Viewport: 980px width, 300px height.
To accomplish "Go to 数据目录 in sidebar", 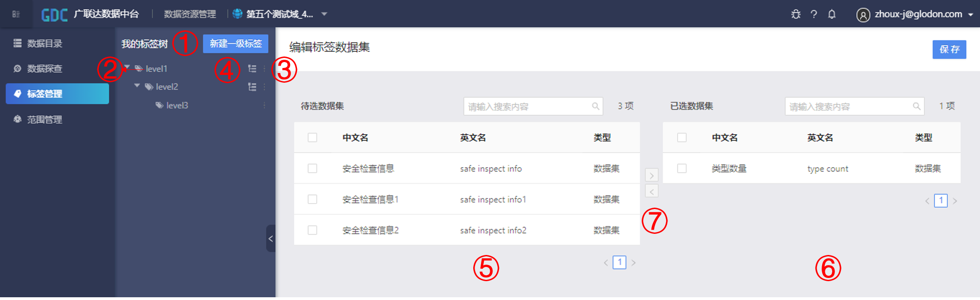I will point(45,44).
